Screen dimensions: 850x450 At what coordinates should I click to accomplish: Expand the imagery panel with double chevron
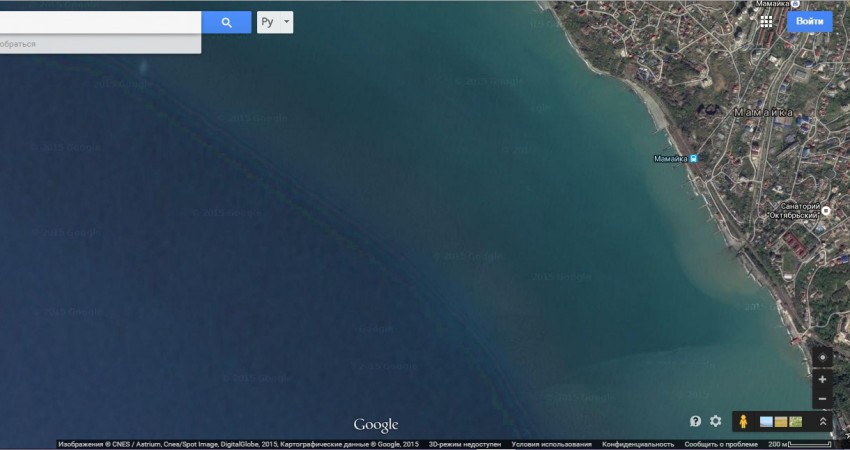822,421
